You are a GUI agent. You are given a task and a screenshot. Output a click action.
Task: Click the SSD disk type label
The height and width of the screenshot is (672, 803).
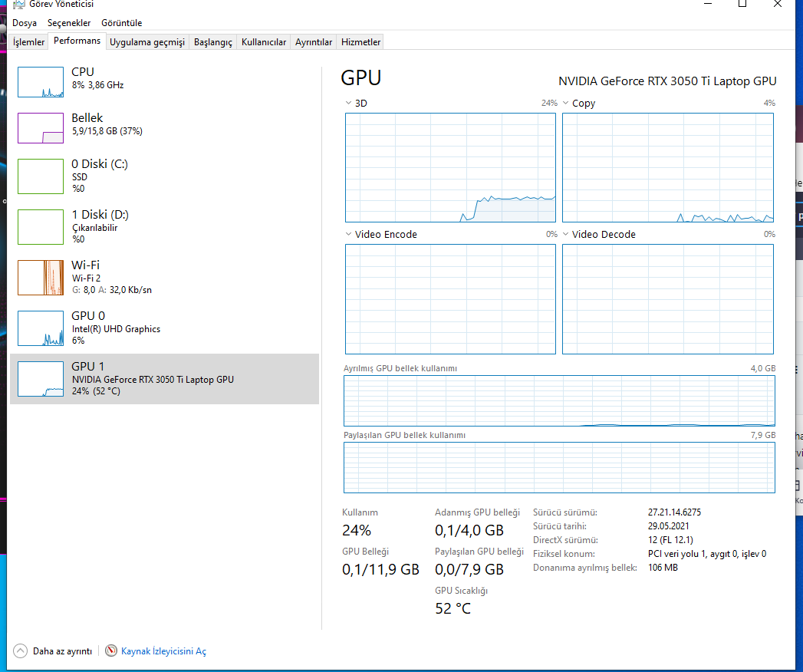click(79, 176)
